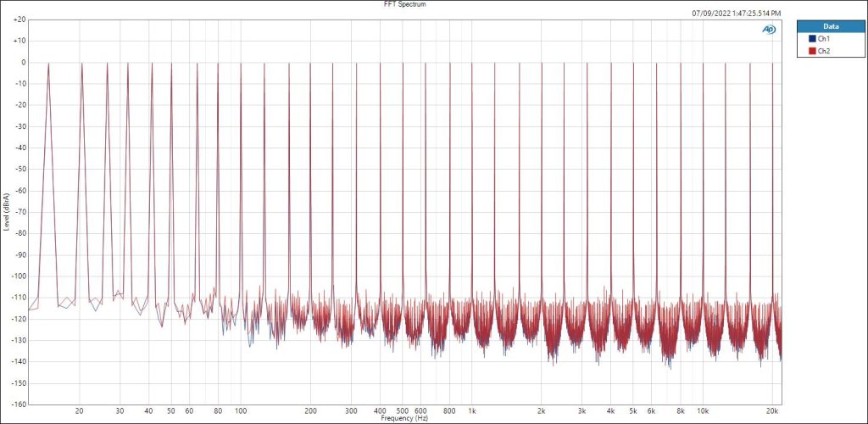The height and width of the screenshot is (424, 868).
Task: Click the tip of the leftmost spectrum peak
Action: [x=49, y=64]
